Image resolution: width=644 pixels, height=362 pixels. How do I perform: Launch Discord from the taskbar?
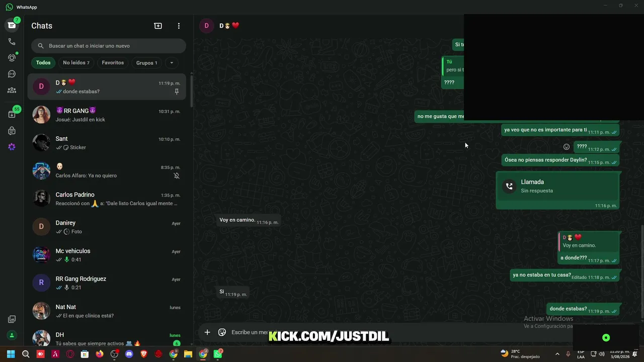(129, 354)
